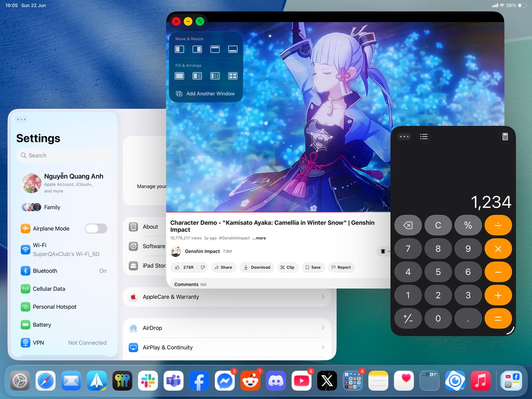Open Mail from the dock

tap(71, 380)
